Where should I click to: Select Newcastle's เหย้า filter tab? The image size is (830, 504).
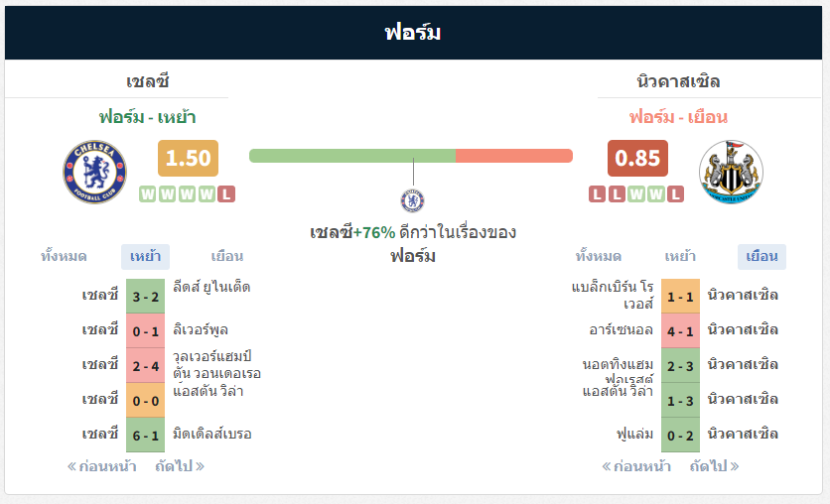680,257
